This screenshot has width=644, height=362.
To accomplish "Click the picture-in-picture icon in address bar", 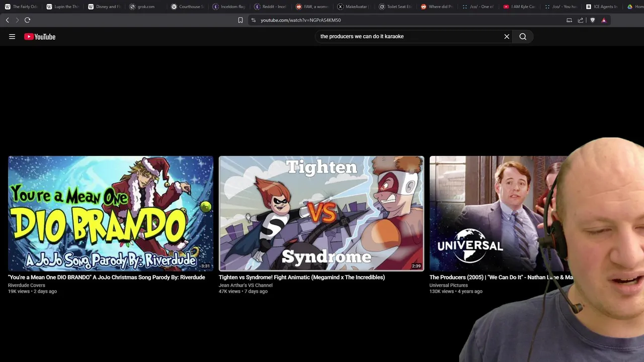I will (569, 20).
